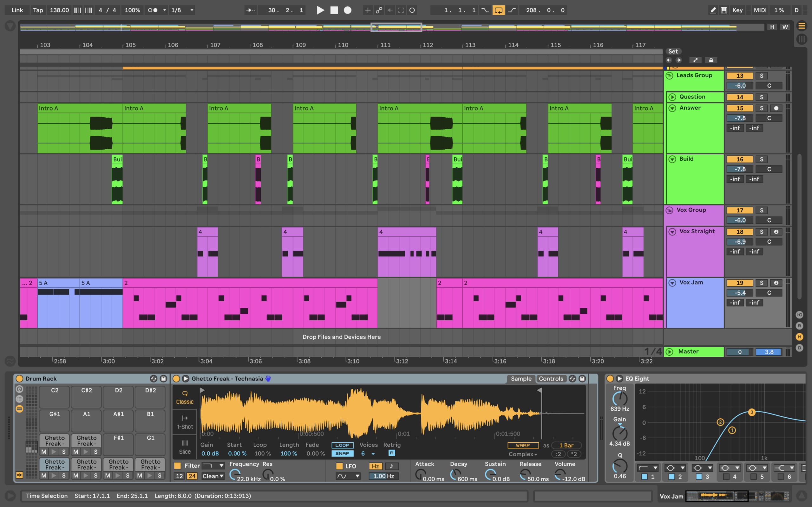
Task: Click the Play button in transport
Action: tap(320, 10)
